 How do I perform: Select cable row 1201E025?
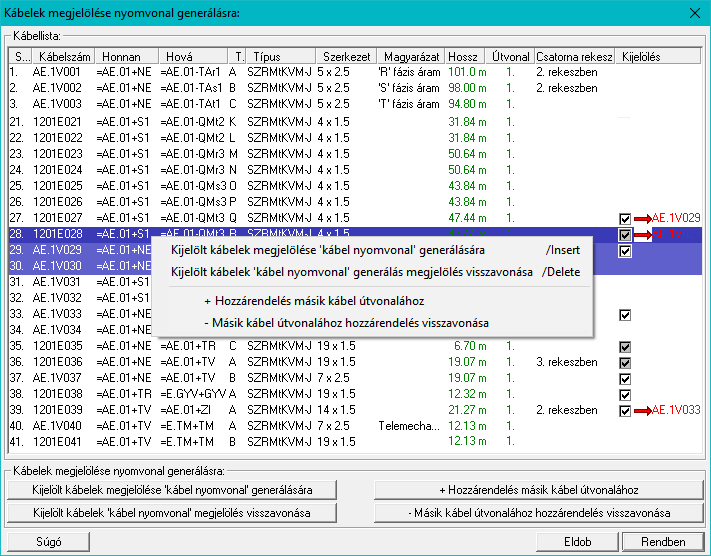point(356,186)
